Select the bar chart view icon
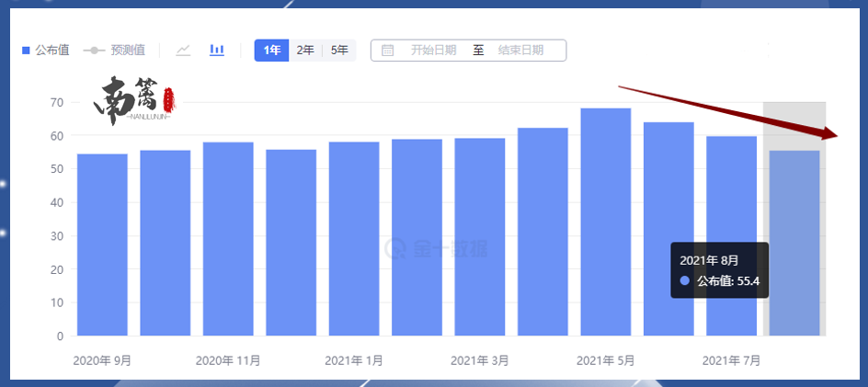Screen dimensions: 868x387 click(216, 50)
